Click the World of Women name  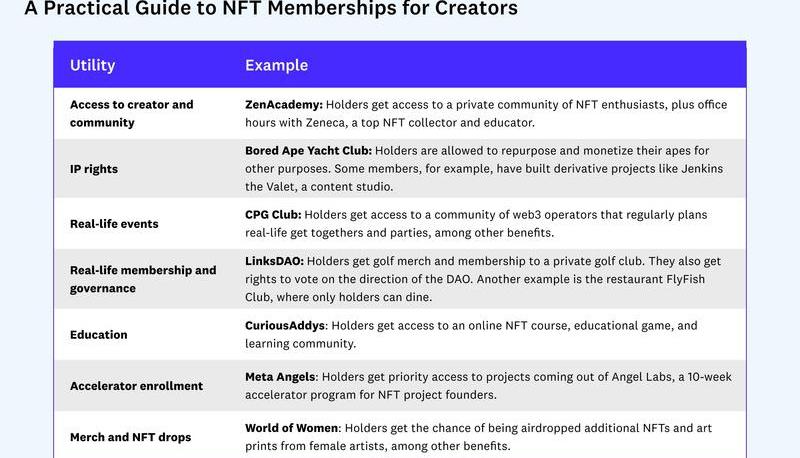pos(292,428)
